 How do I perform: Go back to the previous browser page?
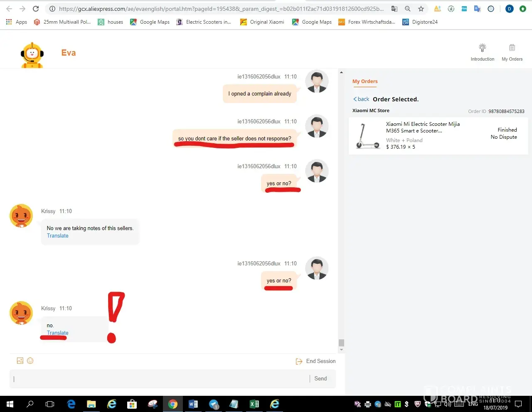click(x=9, y=9)
